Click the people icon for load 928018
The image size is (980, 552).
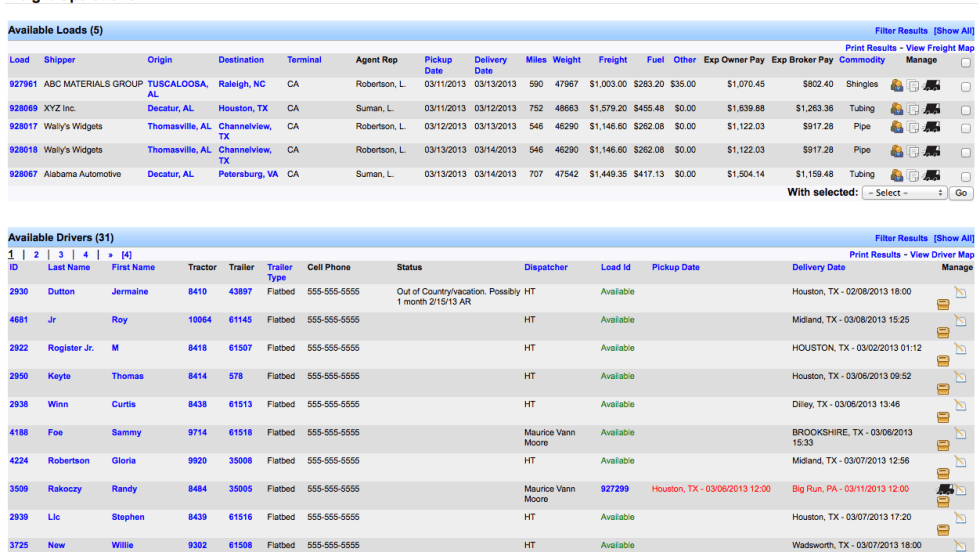[x=897, y=152]
